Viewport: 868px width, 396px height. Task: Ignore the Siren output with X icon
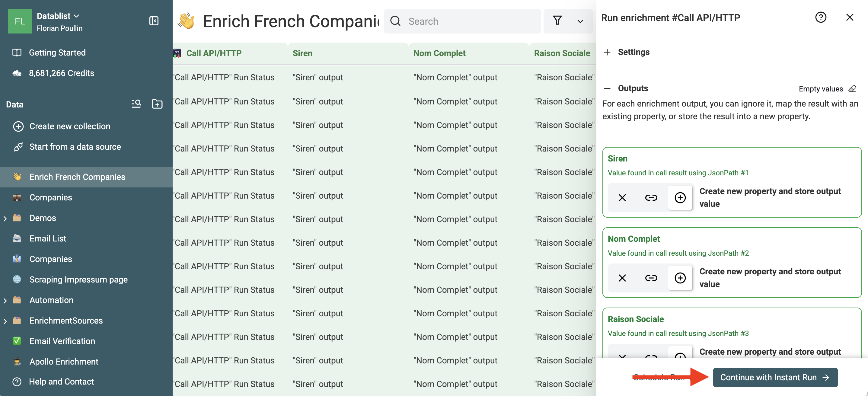(x=622, y=197)
